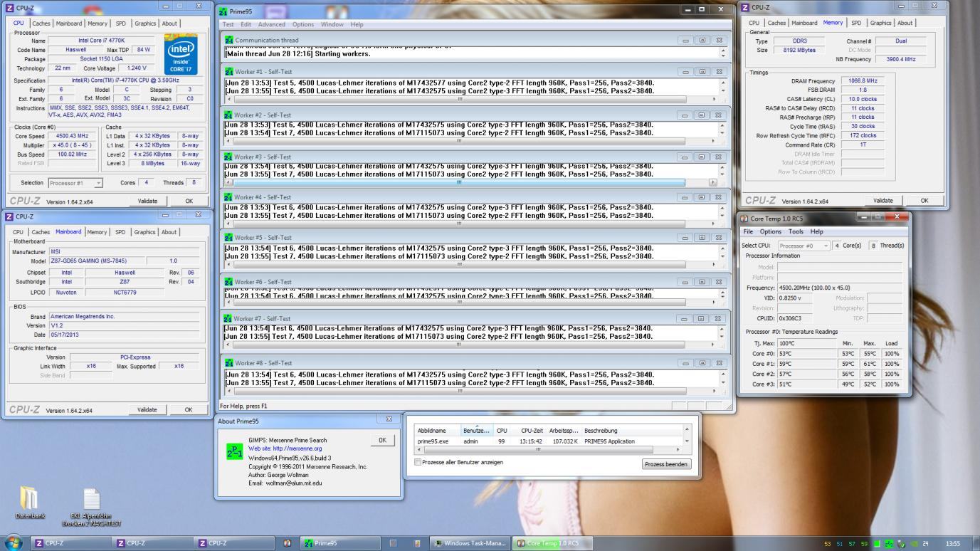Image resolution: width=980 pixels, height=551 pixels.
Task: Click the Frequency field in Core Temp
Action: click(839, 288)
